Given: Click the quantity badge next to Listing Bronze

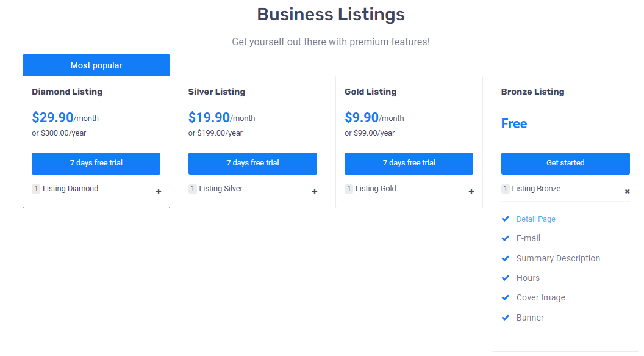Looking at the screenshot, I should point(505,189).
